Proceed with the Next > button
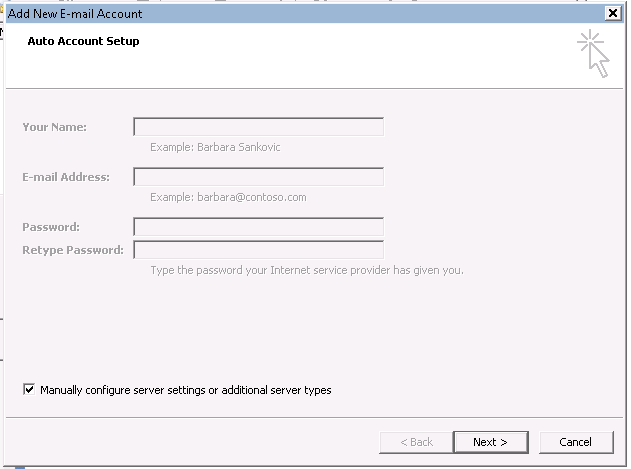This screenshot has height=469, width=631. tap(491, 442)
